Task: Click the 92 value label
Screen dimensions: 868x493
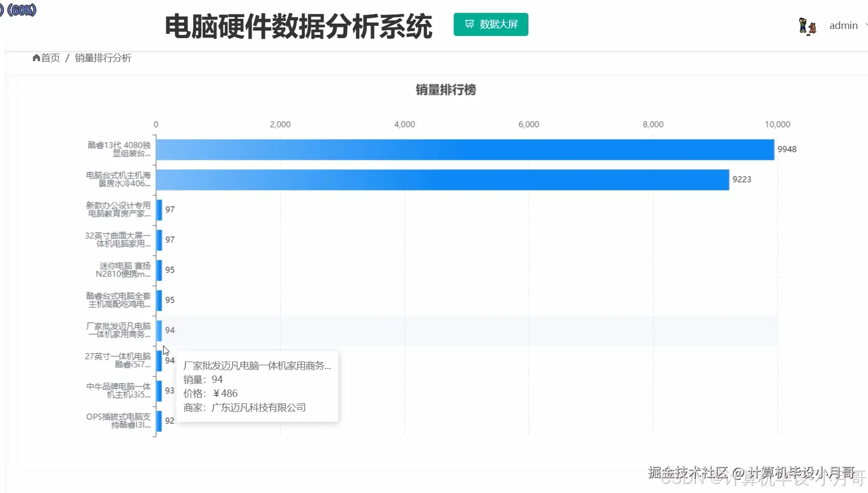Action: pos(170,421)
